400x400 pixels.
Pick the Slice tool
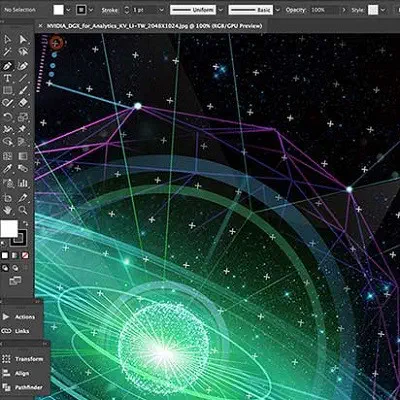pyautogui.click(x=23, y=197)
